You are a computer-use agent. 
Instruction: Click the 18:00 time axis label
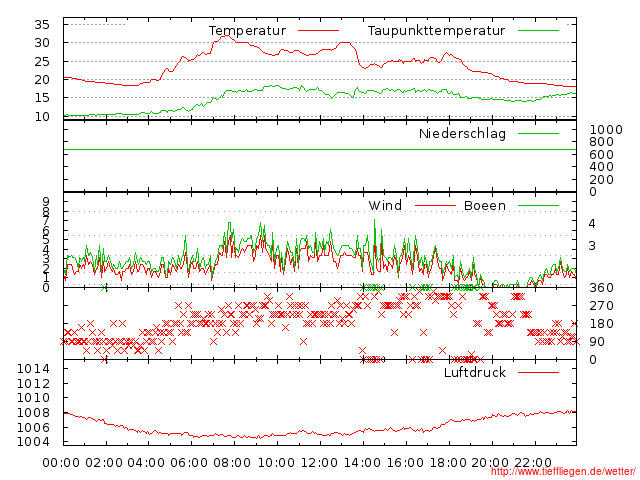pos(448,463)
